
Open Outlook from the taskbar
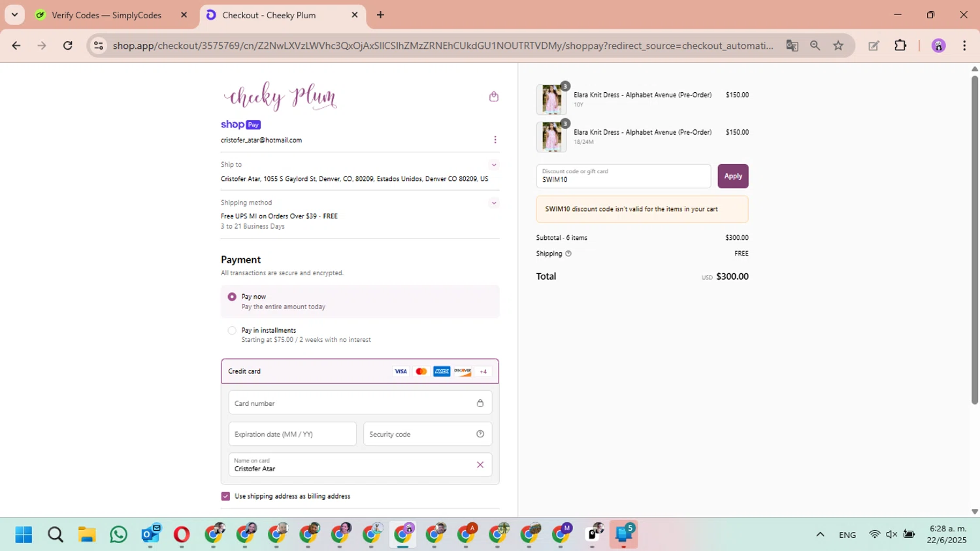coord(150,535)
